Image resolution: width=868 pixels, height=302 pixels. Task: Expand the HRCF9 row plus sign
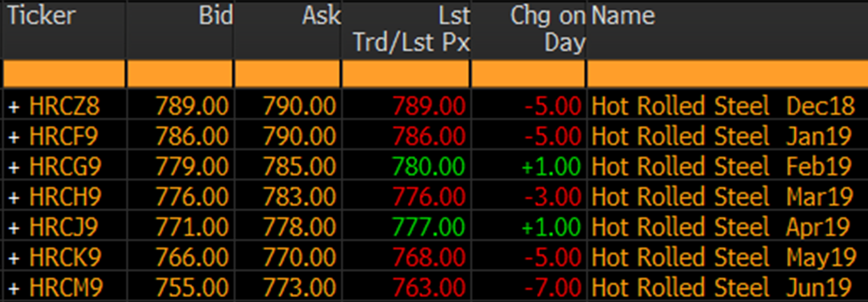point(14,137)
